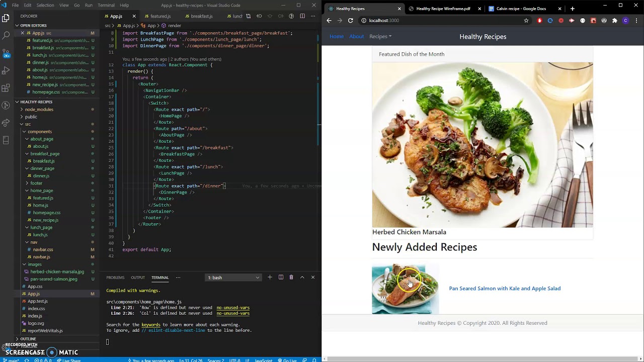Expand the Recipes dropdown in navbar
The image size is (644, 362).
pyautogui.click(x=380, y=36)
